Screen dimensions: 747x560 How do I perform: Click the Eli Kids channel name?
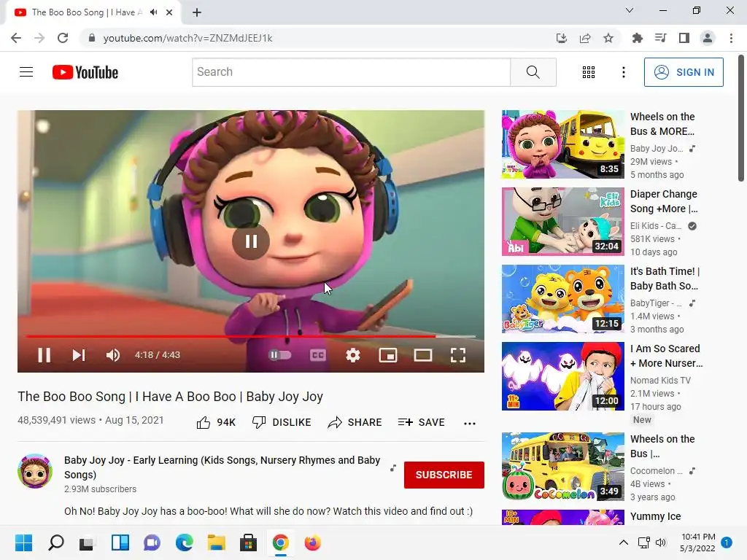(x=656, y=226)
